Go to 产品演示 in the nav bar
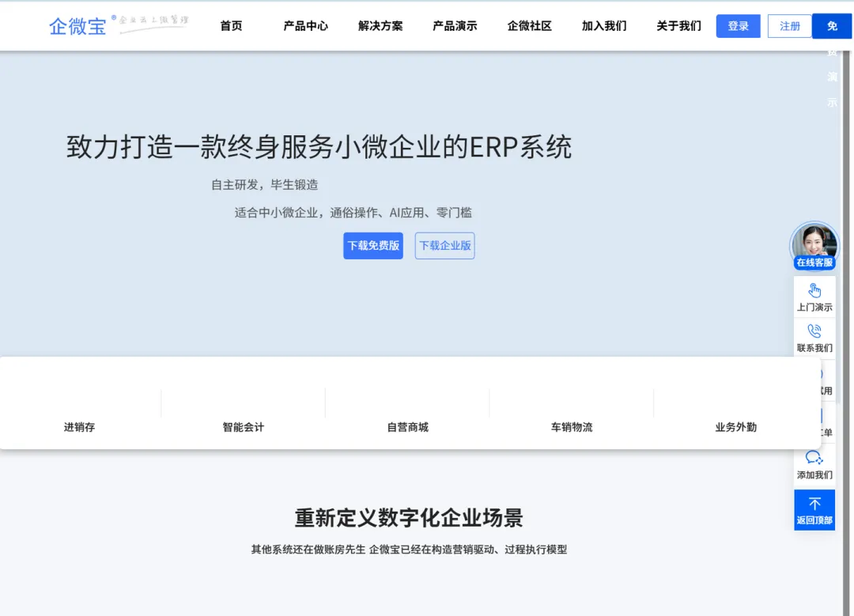This screenshot has height=616, width=854. tap(455, 25)
